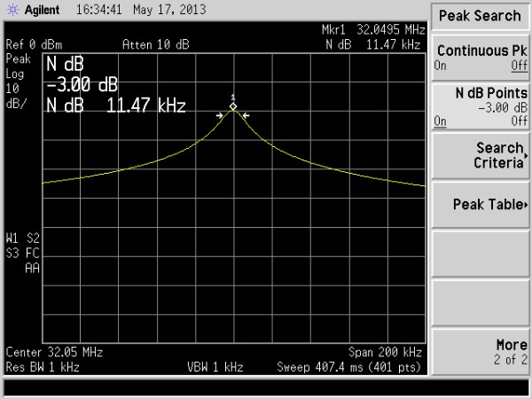Open the Peak Table submenu
Viewport: 532px width, 399px height.
(x=480, y=205)
